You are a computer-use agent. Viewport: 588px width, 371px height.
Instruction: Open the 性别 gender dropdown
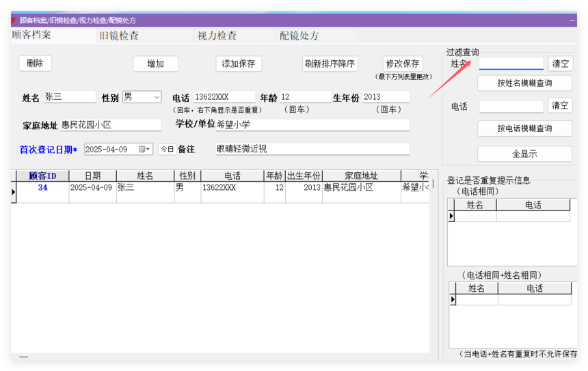point(157,97)
